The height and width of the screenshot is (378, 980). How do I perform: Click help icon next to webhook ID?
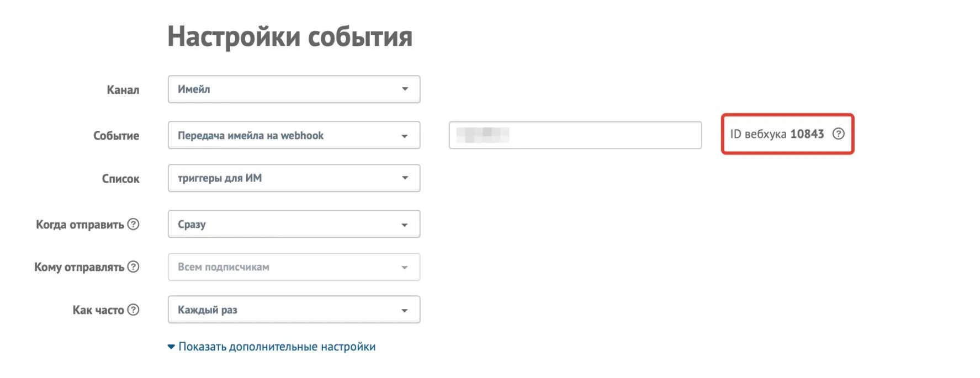(x=838, y=134)
